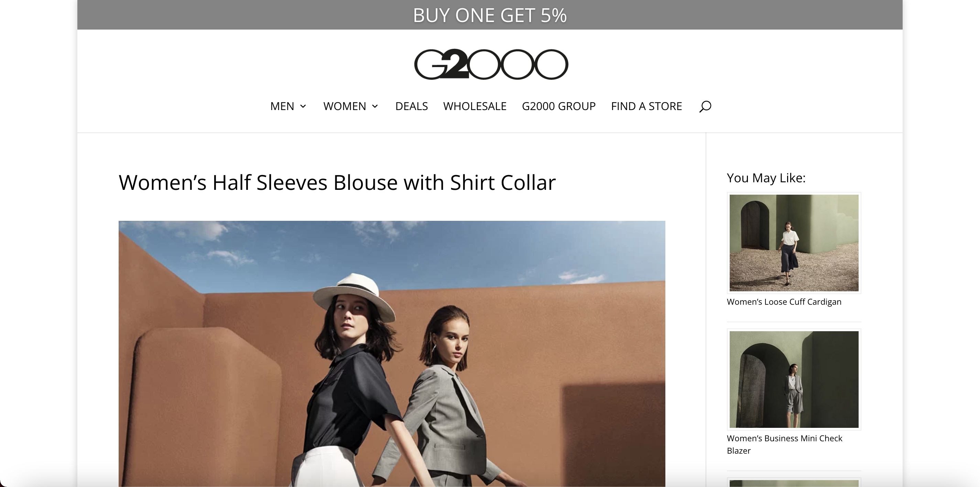
Task: Click the BUY ONE GET 5% banner
Action: [490, 15]
